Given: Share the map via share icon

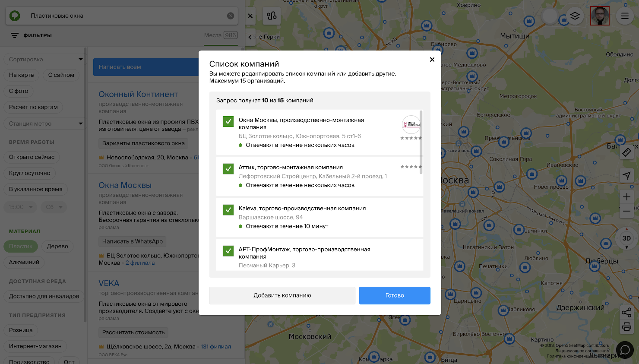Looking at the screenshot, I should [x=626, y=312].
